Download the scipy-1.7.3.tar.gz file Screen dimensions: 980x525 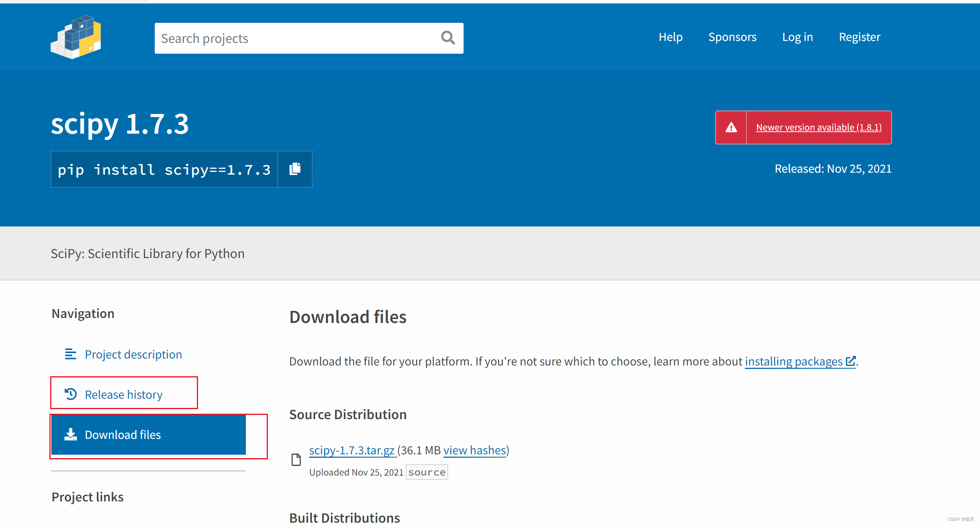point(352,450)
